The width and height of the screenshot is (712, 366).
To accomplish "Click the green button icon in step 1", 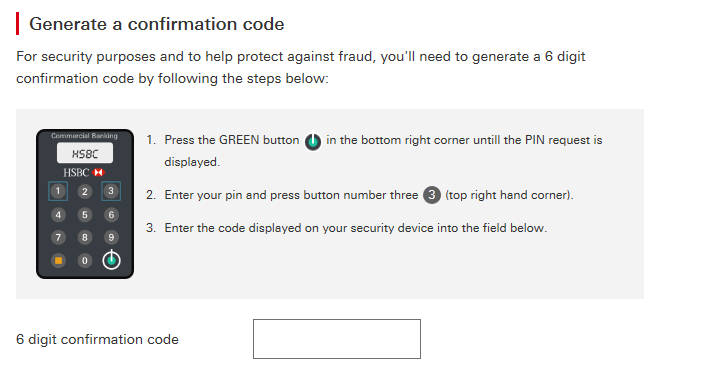I will [x=313, y=142].
